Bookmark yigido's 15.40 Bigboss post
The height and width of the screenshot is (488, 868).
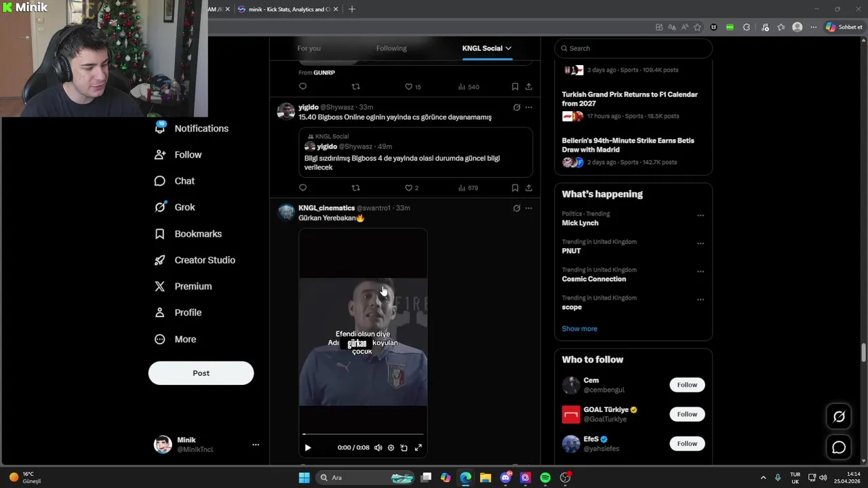pos(515,188)
